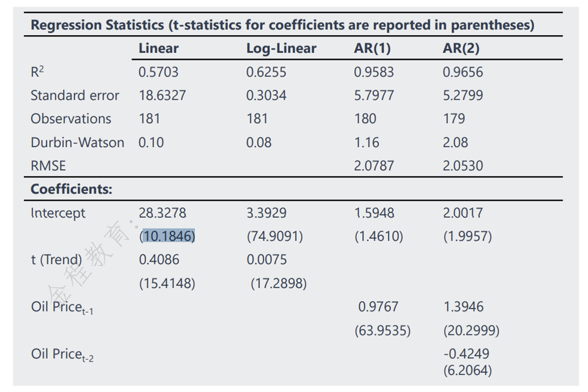
Task: Click the Observations row label
Action: click(x=71, y=119)
